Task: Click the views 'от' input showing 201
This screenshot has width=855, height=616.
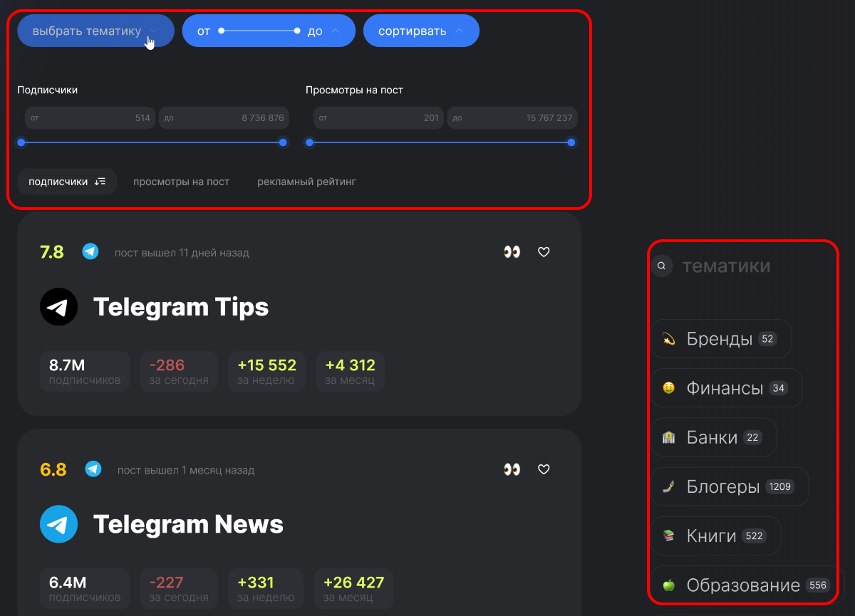Action: click(378, 118)
